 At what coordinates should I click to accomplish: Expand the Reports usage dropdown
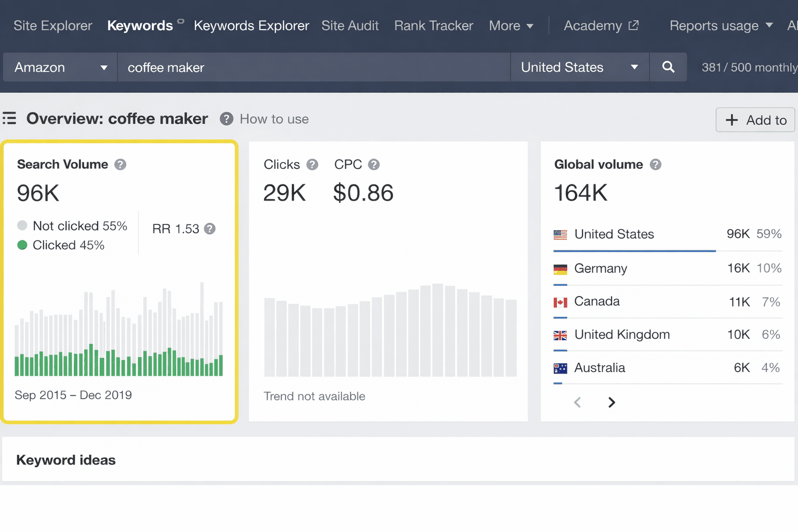721,25
